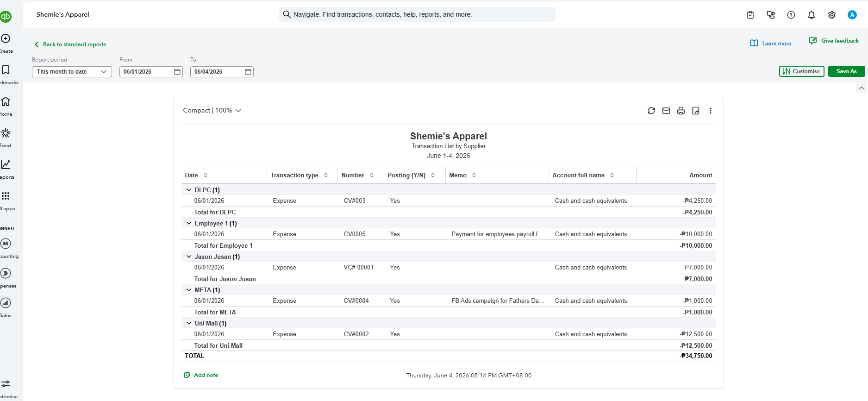
Task: Refresh the report with the refresh icon
Action: coord(651,111)
